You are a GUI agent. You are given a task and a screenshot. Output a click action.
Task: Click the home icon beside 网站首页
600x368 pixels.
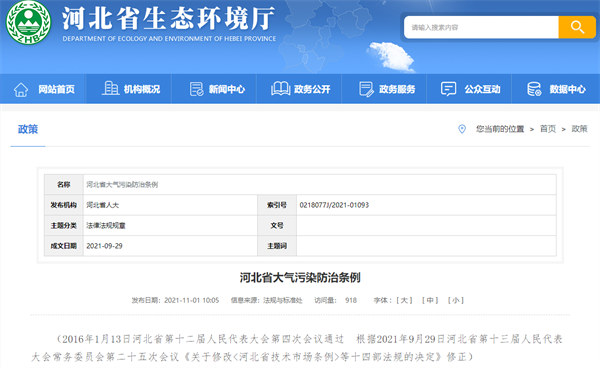click(21, 90)
